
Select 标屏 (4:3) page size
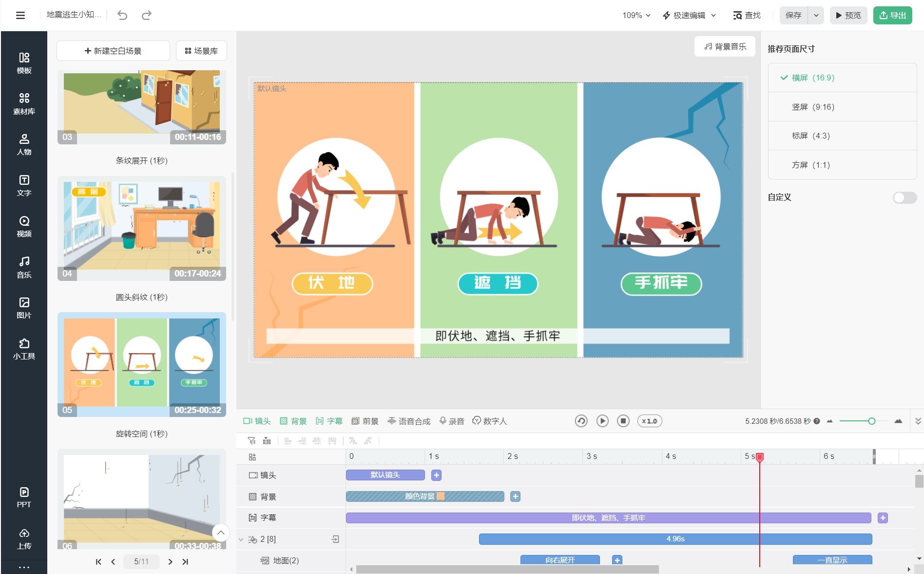click(842, 136)
